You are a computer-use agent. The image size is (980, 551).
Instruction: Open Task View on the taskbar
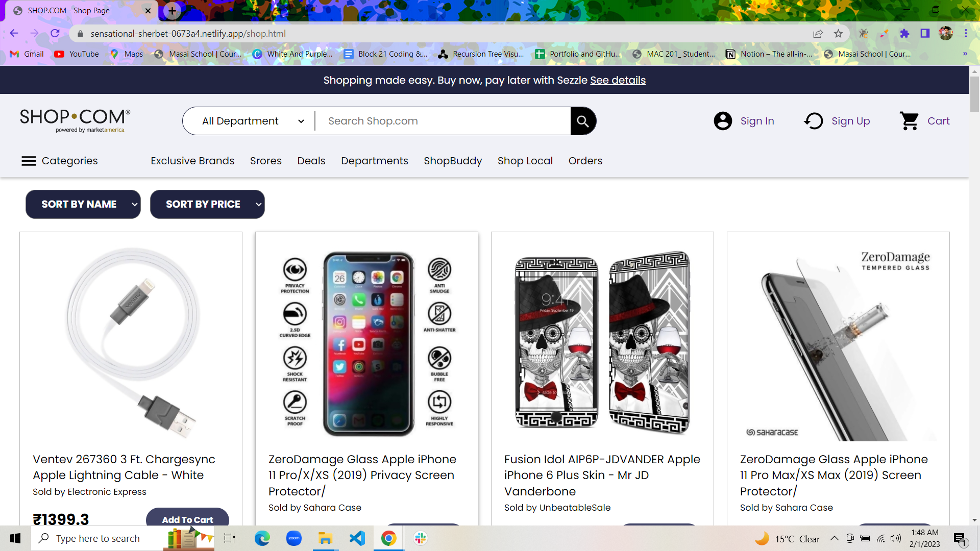point(230,538)
